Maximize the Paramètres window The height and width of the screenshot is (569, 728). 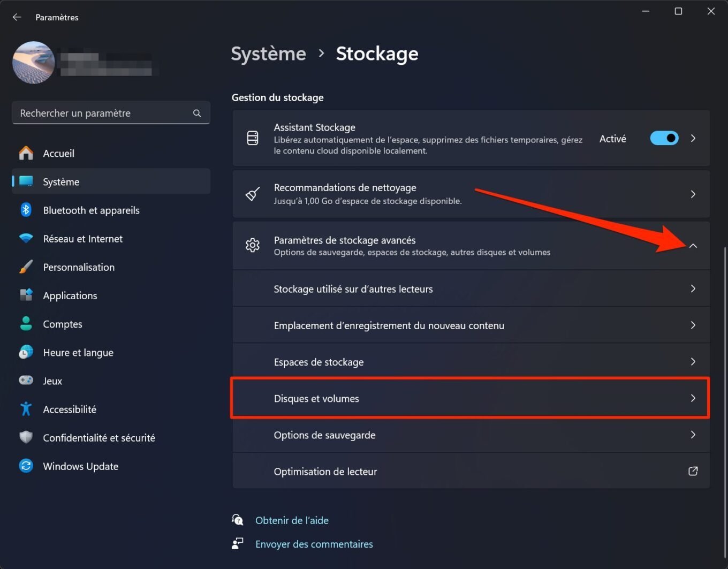pos(678,11)
